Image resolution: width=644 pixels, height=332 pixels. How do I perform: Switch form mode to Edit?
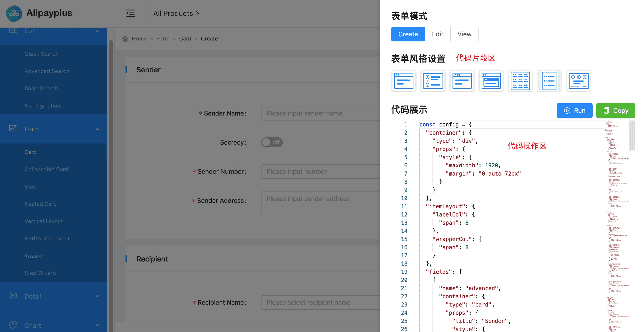[x=438, y=34]
